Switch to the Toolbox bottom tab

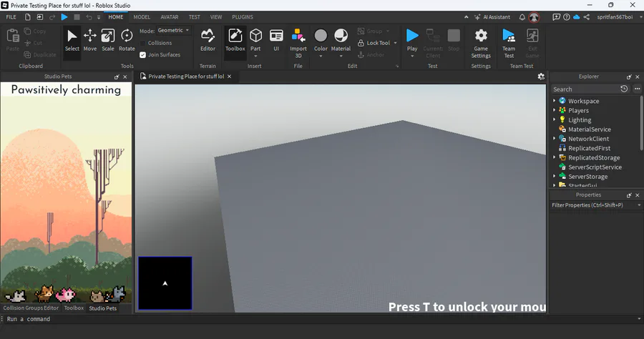click(x=74, y=308)
